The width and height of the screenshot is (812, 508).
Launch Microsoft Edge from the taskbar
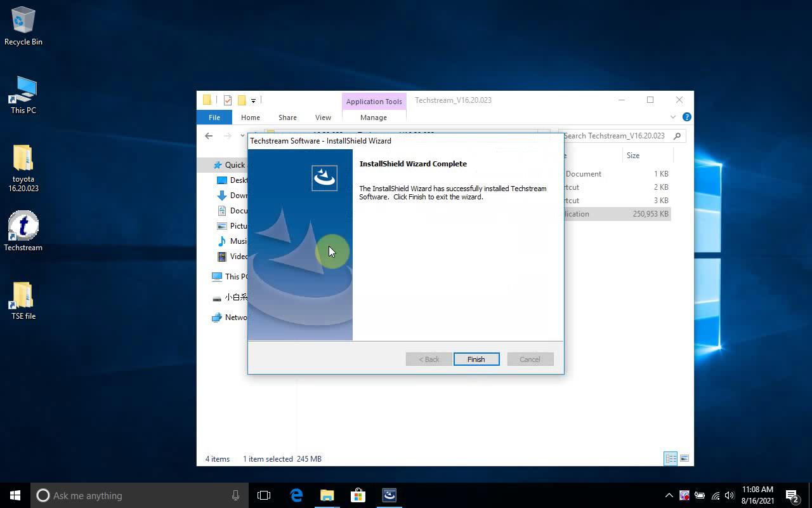(x=296, y=495)
